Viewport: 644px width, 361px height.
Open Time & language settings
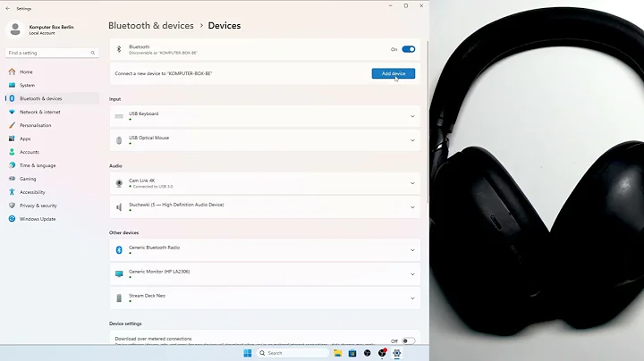coord(52,165)
